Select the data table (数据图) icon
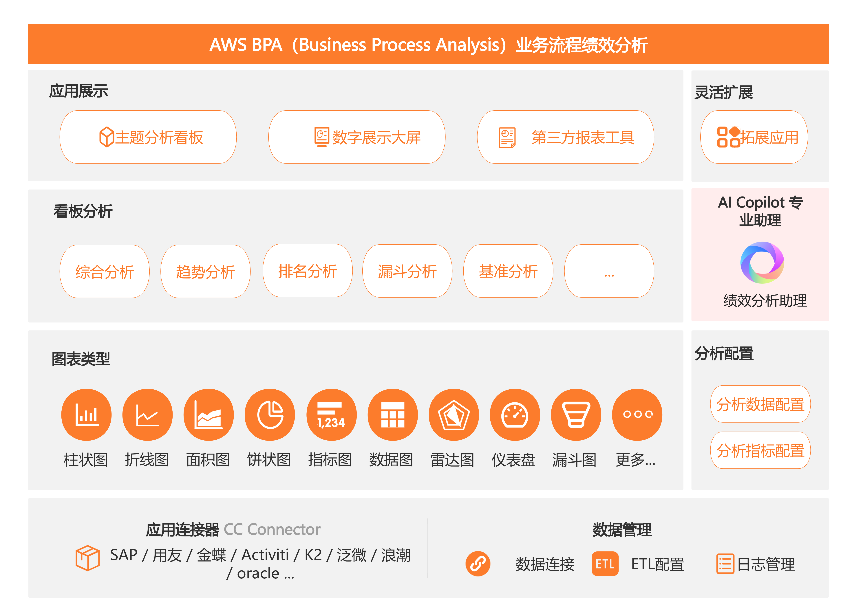852x616 pixels. [x=393, y=415]
